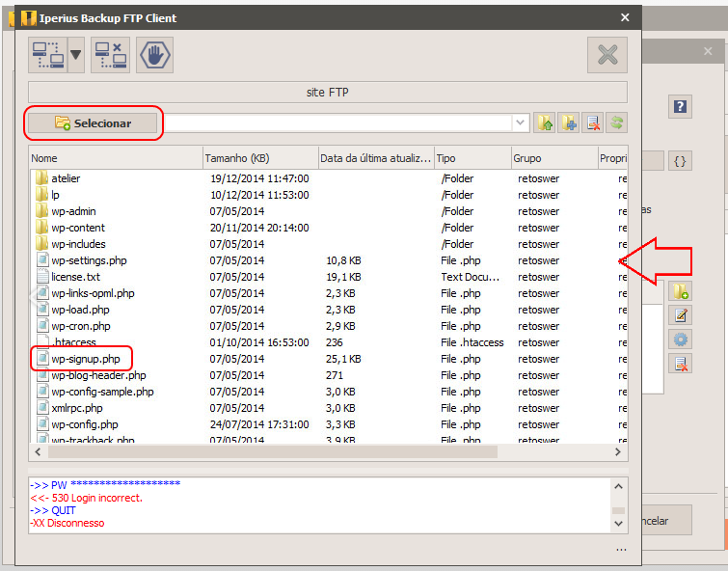The width and height of the screenshot is (728, 571).
Task: Select the wp-links-opml.php file
Action: point(93,293)
